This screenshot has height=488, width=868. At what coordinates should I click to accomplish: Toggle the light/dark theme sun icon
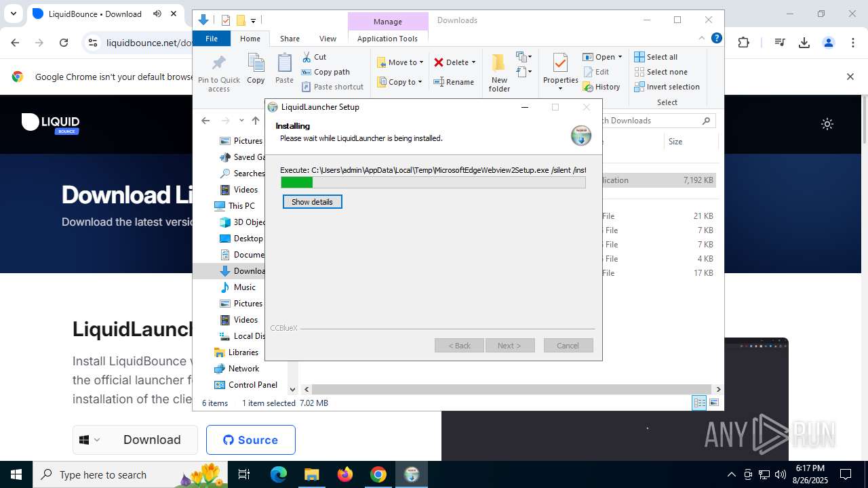click(827, 124)
